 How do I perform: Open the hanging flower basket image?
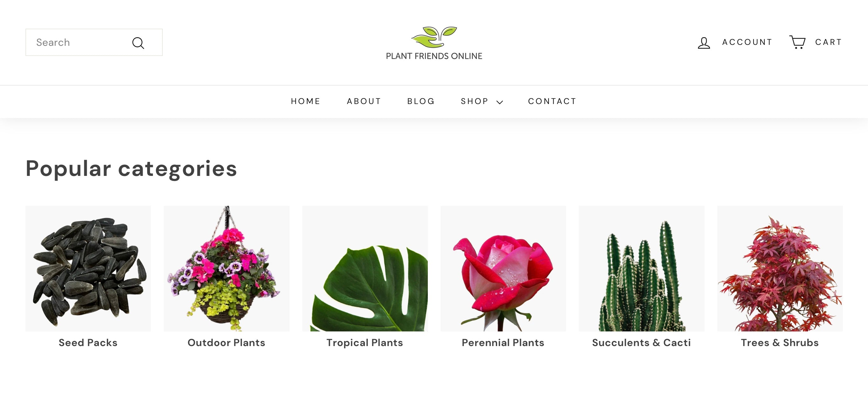(226, 268)
